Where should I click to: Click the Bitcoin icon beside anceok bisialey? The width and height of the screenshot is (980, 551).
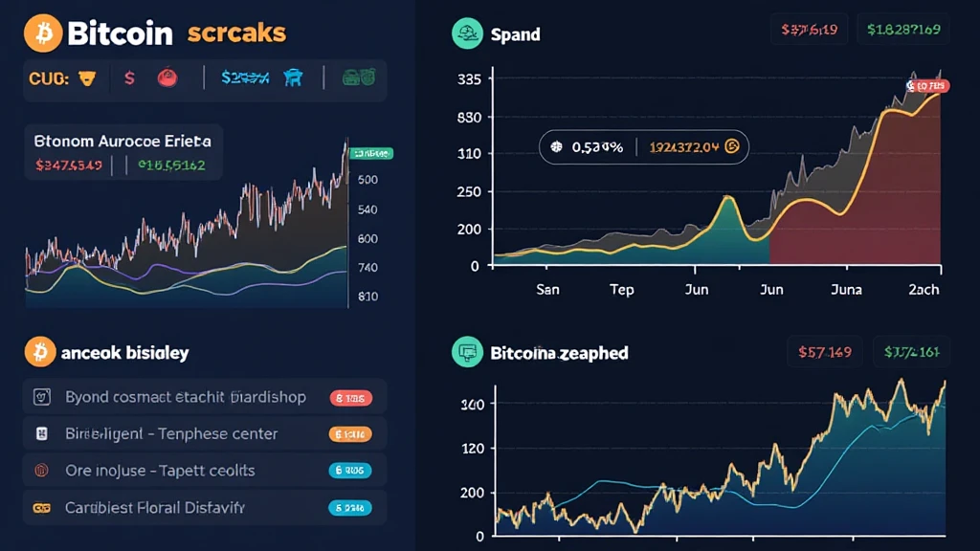39,353
